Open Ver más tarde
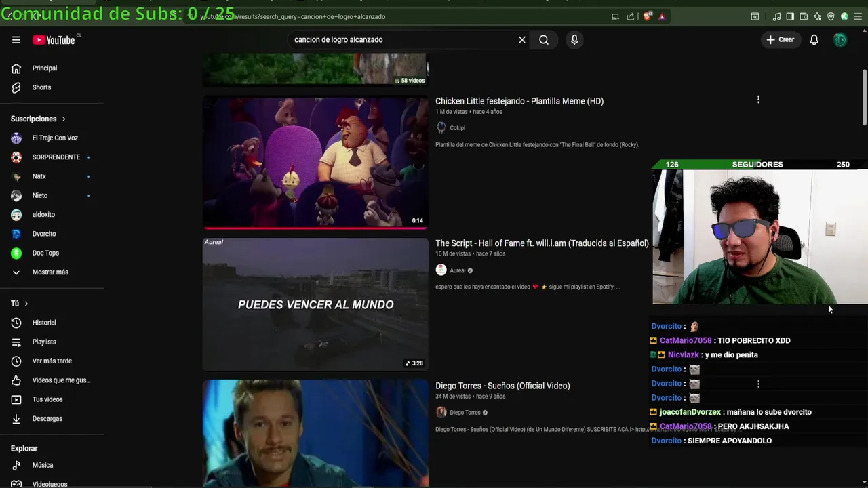The image size is (868, 488). pos(52,361)
